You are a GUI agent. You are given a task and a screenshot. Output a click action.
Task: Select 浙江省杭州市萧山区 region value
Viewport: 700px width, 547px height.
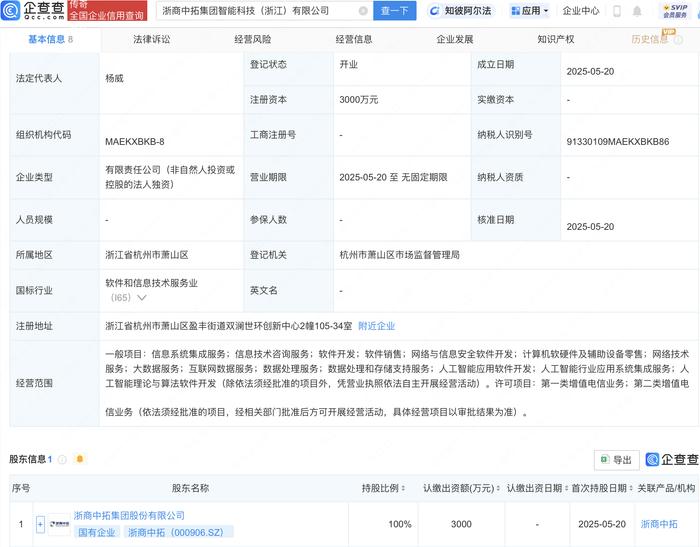[147, 255]
